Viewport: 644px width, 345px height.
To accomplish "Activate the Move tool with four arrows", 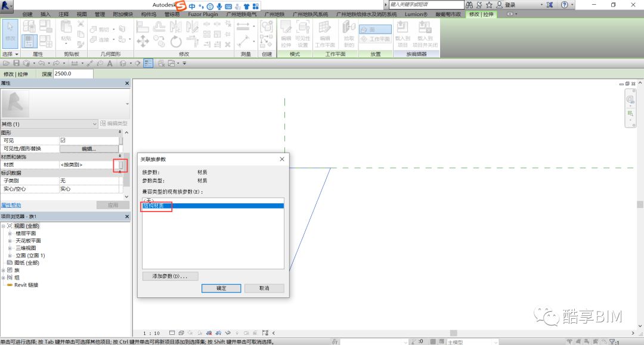I will tap(143, 41).
